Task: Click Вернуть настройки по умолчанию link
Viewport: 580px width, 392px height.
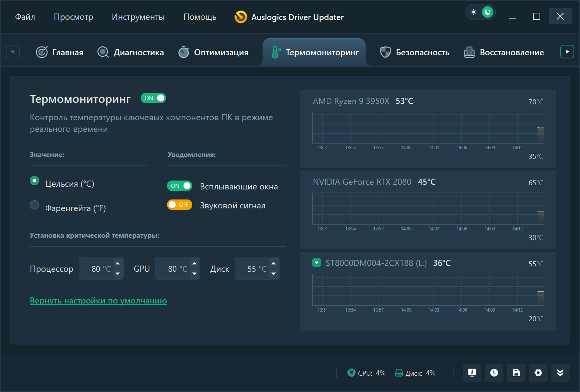Action: tap(98, 301)
